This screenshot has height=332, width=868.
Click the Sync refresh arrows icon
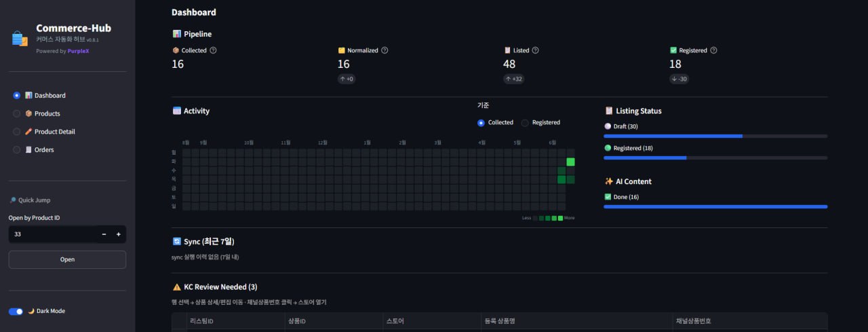pyautogui.click(x=176, y=241)
